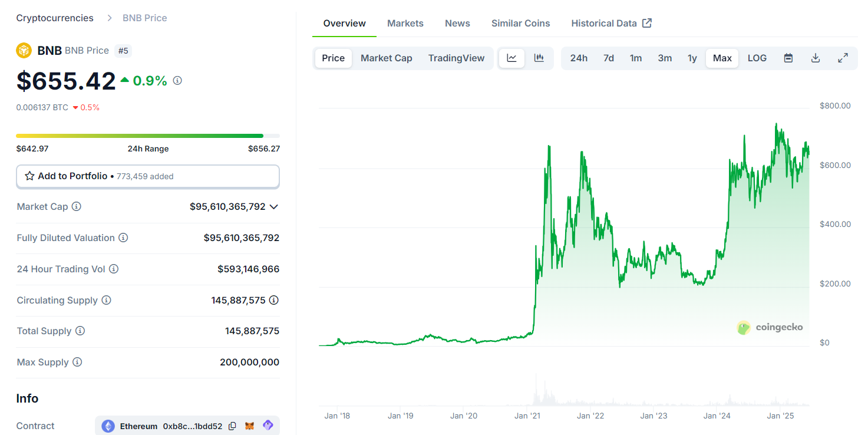The image size is (868, 435).
Task: Click the Add to Portfolio button
Action: tap(148, 176)
